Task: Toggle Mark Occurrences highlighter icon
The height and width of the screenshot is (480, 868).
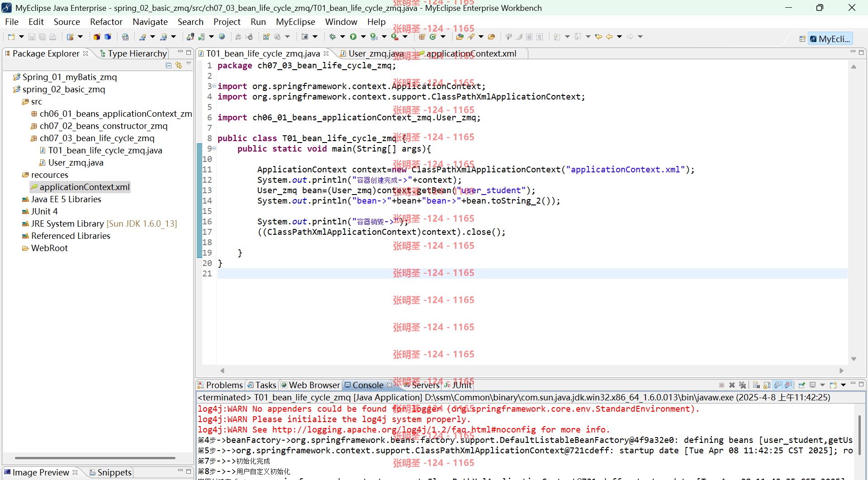Action: tap(519, 37)
